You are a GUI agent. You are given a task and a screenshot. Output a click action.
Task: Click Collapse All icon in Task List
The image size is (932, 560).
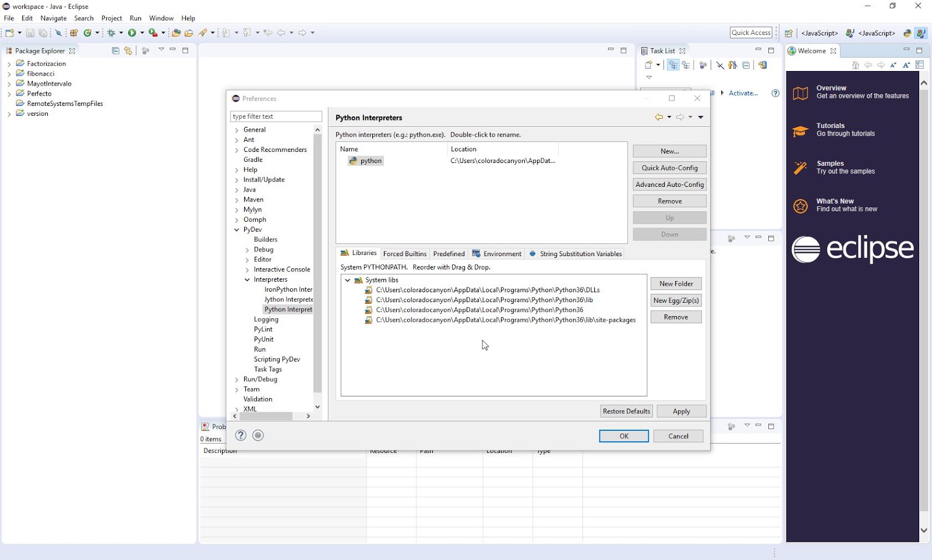pos(746,65)
